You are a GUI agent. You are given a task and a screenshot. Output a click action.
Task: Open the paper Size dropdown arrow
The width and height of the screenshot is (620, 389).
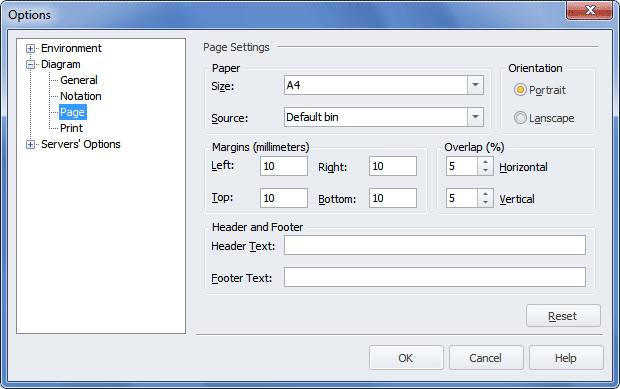coord(475,85)
